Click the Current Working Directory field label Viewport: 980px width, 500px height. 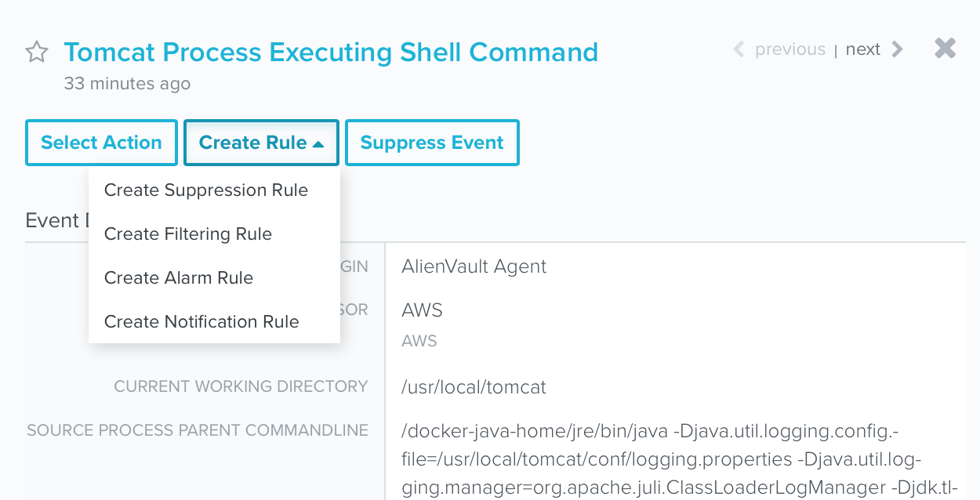[241, 386]
